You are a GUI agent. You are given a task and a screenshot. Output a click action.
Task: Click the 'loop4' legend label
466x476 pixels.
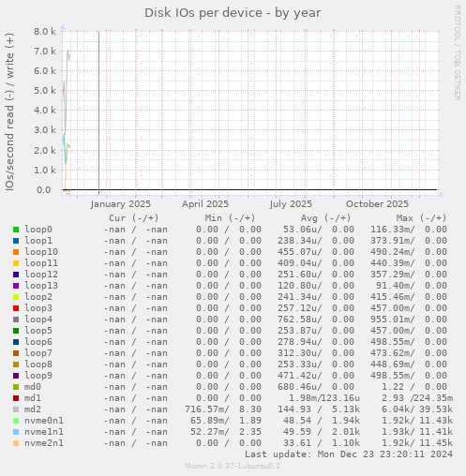[x=38, y=320]
